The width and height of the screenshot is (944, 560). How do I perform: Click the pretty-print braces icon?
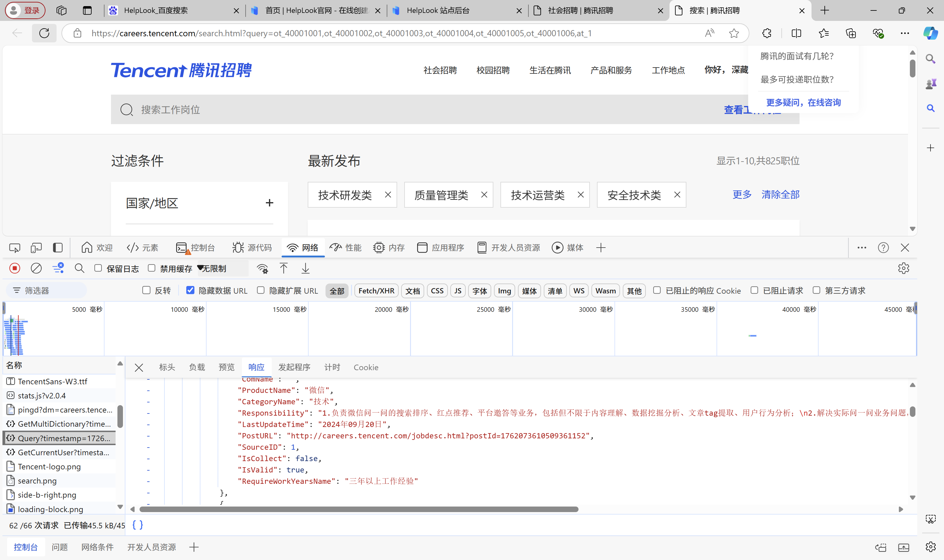click(138, 525)
